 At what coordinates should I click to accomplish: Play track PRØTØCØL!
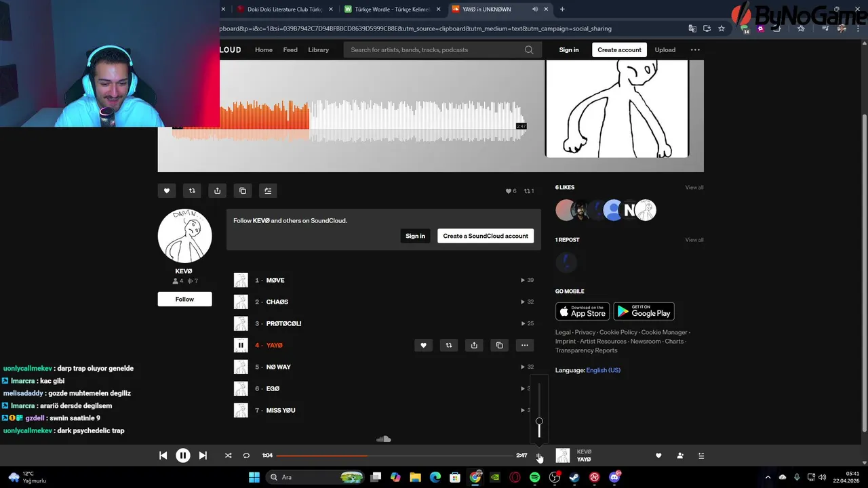point(283,323)
